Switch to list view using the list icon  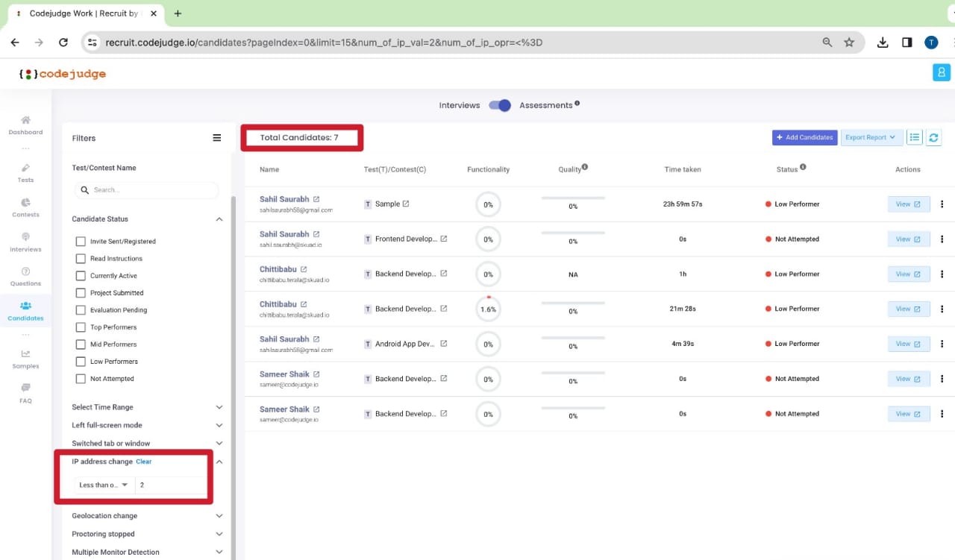(915, 137)
